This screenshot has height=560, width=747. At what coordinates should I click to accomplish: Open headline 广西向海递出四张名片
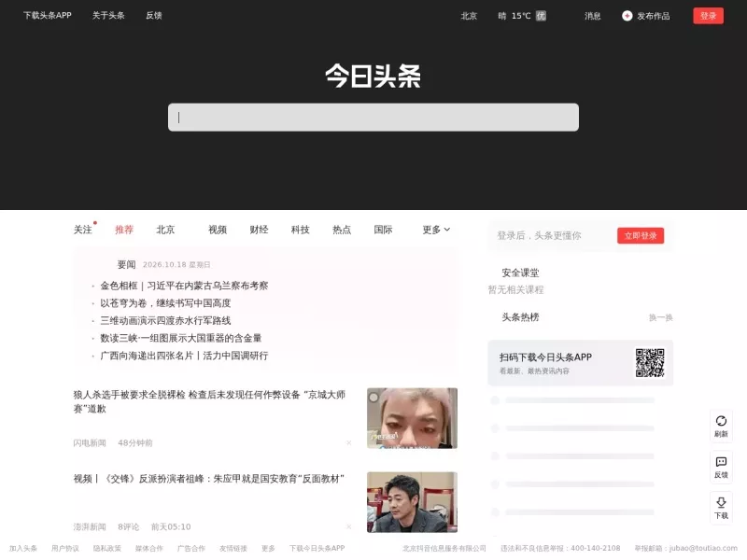click(x=184, y=356)
